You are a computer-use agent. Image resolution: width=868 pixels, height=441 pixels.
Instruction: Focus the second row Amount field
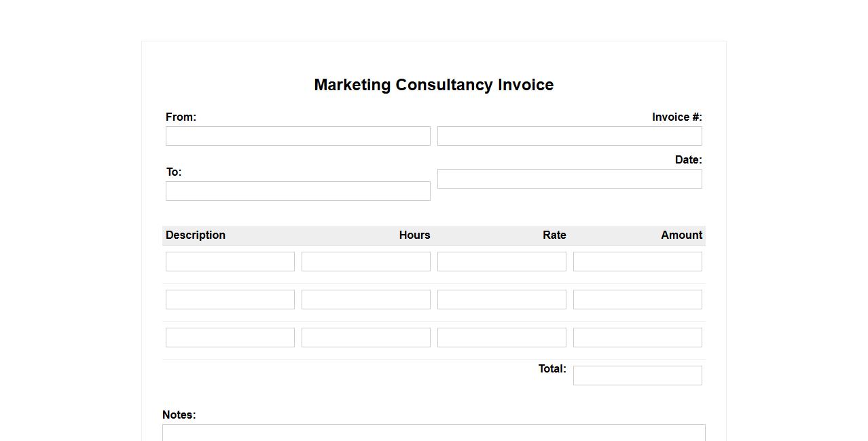tap(637, 299)
